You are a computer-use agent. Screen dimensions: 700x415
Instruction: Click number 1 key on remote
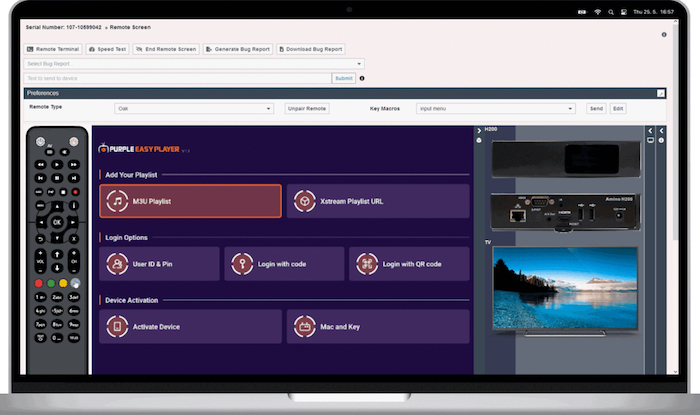40,297
